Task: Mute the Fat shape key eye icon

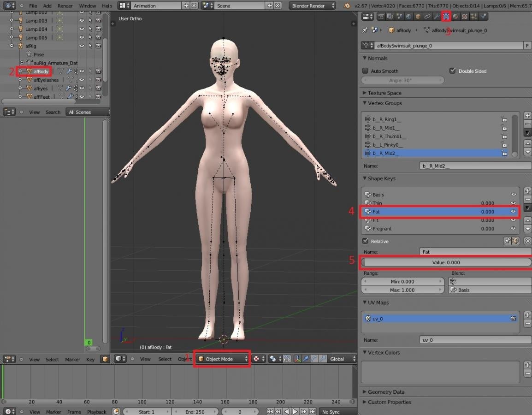Action: point(514,211)
